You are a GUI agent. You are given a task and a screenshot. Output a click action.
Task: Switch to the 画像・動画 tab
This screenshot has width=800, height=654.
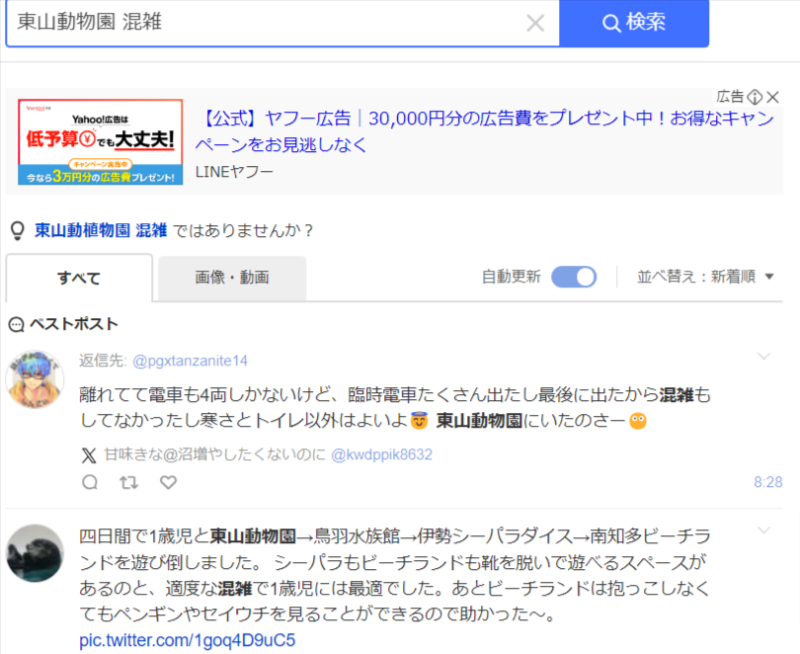(x=232, y=278)
